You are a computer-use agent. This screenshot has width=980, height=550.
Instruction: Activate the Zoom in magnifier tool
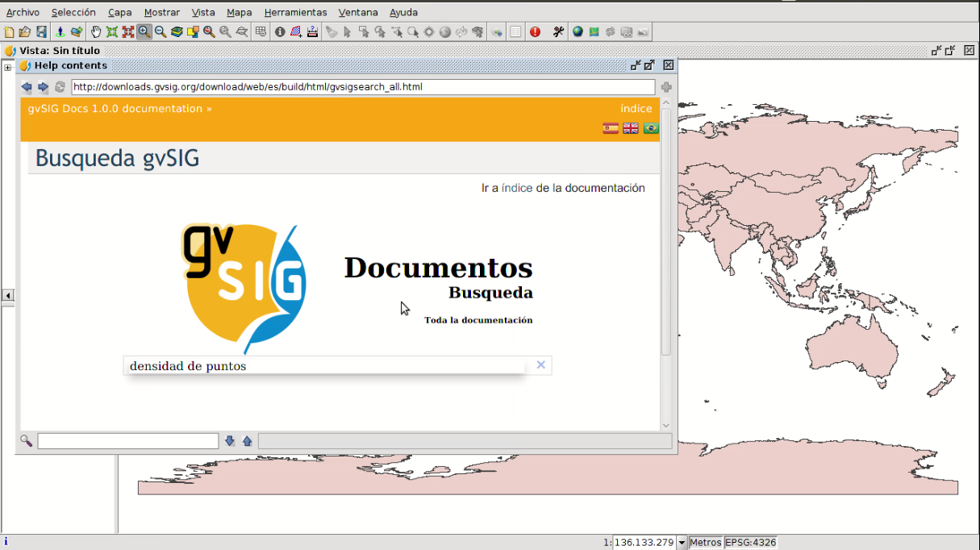click(144, 32)
